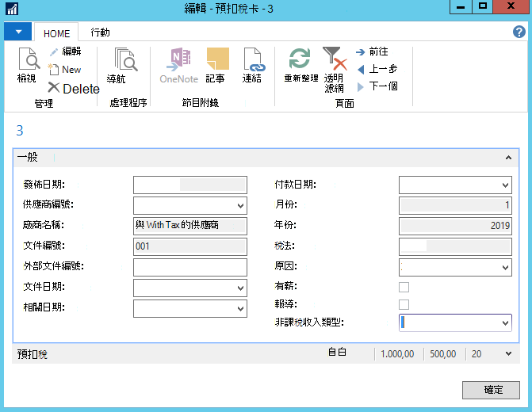
Task: Open the 文件日期 date dropdown
Action: tap(240, 288)
